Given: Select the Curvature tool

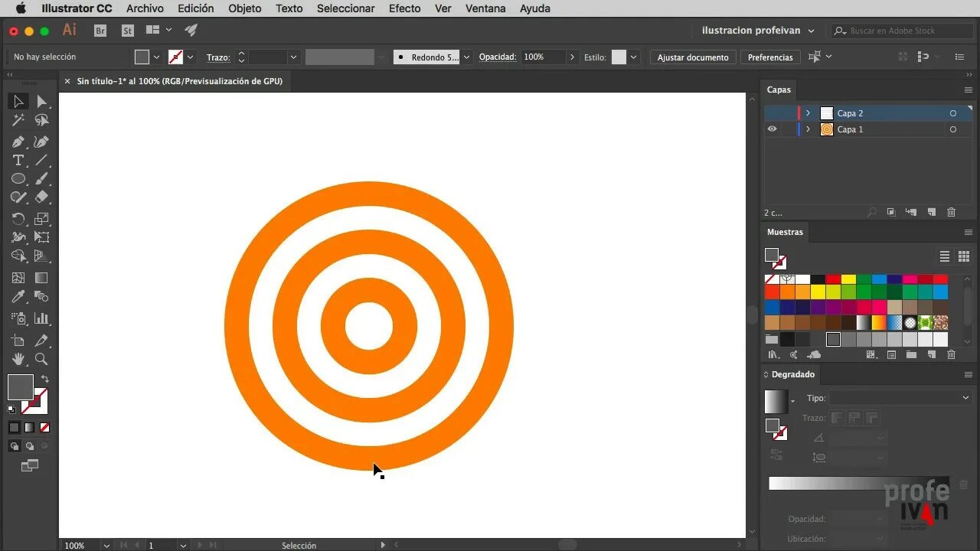Looking at the screenshot, I should click(x=42, y=142).
